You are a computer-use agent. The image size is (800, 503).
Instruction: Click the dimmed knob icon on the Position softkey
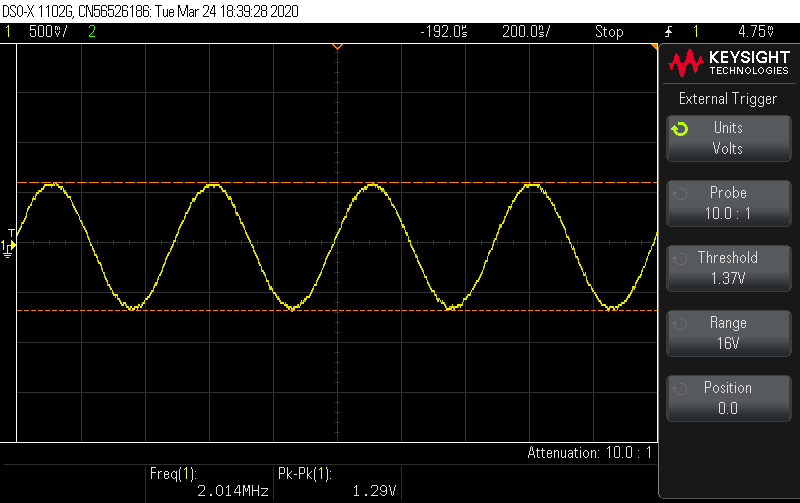pyautogui.click(x=680, y=389)
